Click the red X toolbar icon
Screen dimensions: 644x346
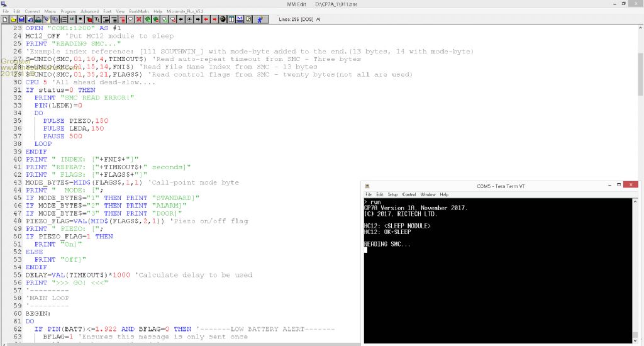[x=138, y=20]
